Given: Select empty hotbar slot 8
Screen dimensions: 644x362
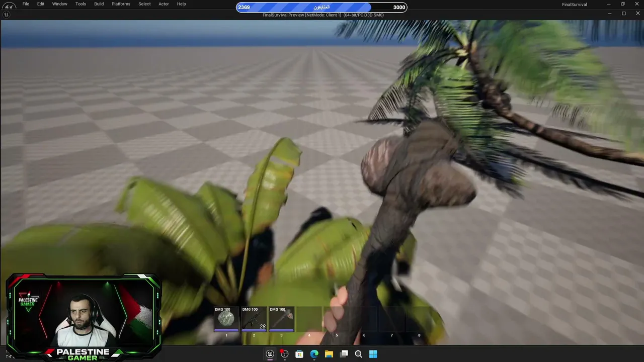Looking at the screenshot, I should (419, 319).
